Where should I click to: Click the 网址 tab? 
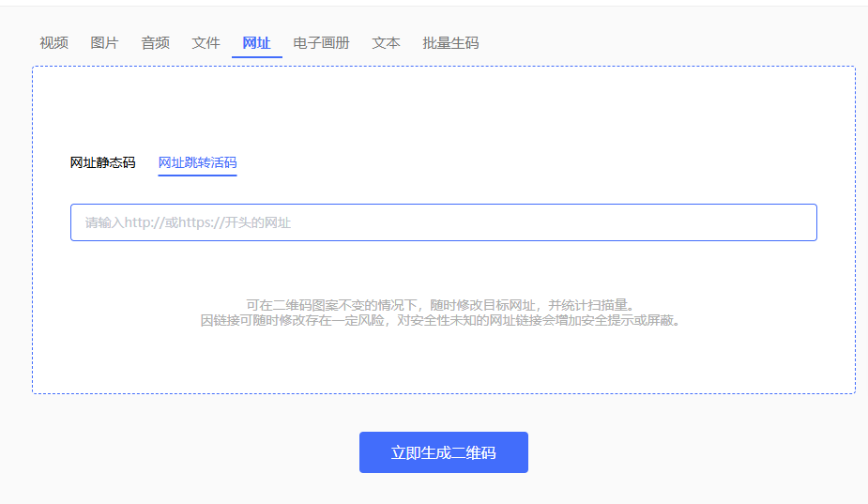click(257, 42)
